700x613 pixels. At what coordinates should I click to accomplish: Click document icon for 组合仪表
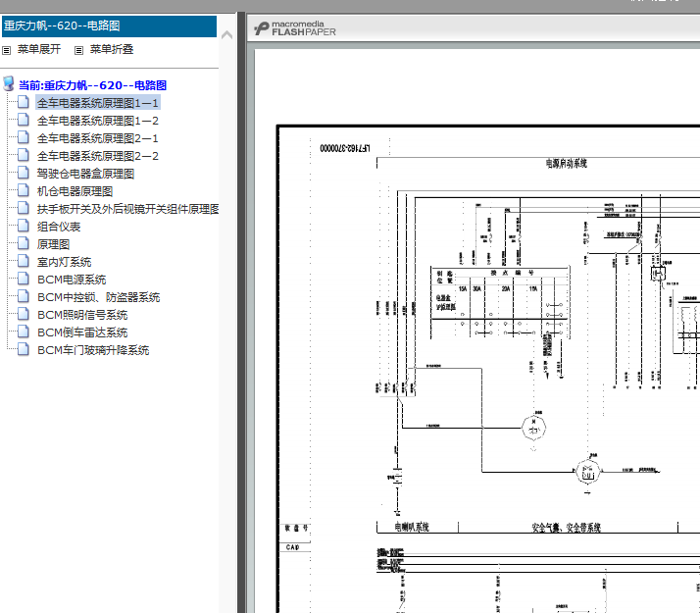(24, 226)
